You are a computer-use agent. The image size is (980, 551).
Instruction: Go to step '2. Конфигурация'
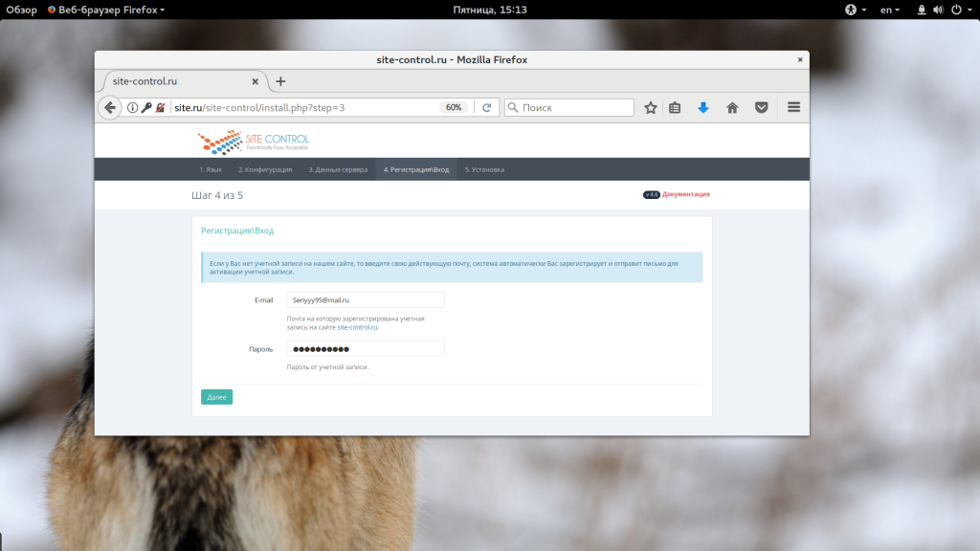pos(265,169)
